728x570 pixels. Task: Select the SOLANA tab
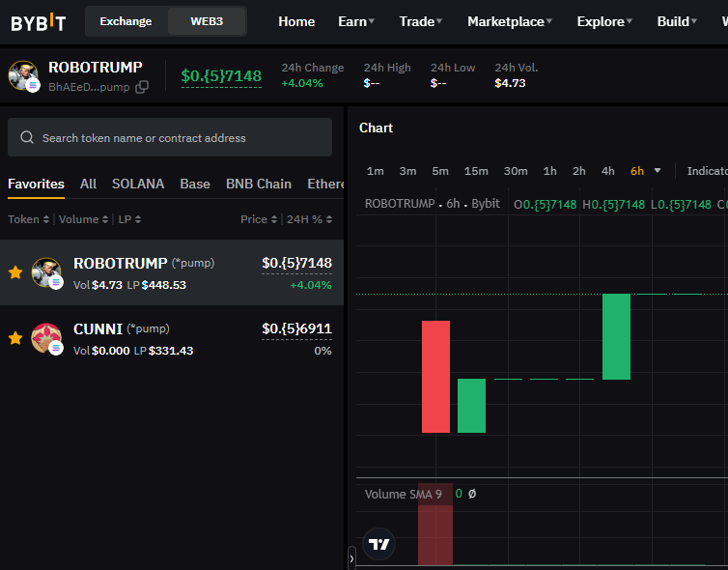pos(138,184)
